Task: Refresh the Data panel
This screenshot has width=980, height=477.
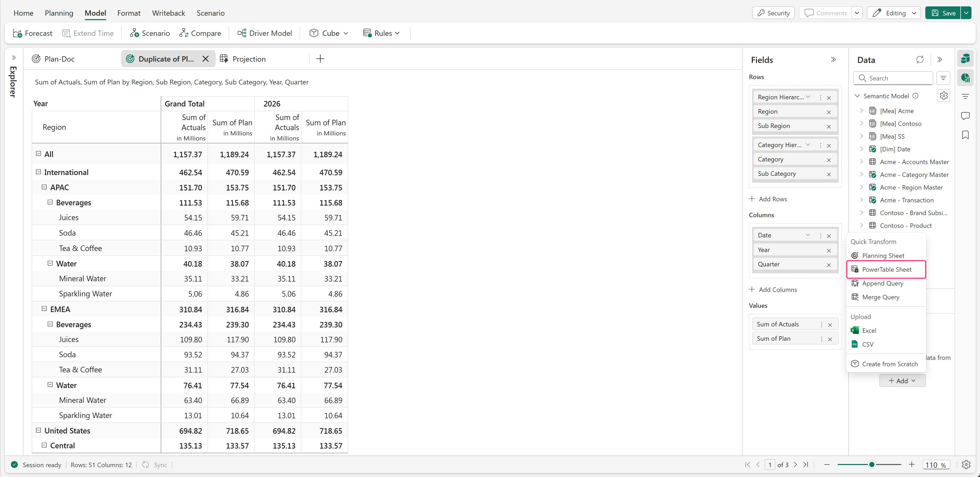Action: [919, 60]
